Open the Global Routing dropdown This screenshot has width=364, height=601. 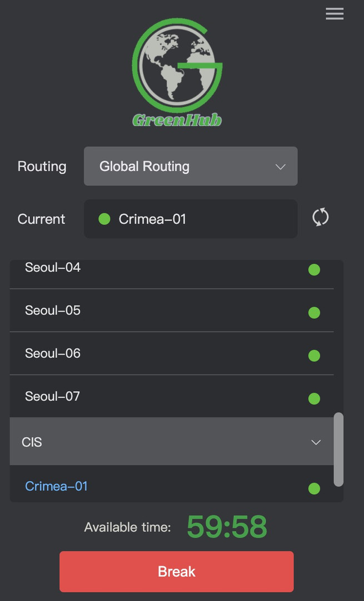click(x=190, y=166)
